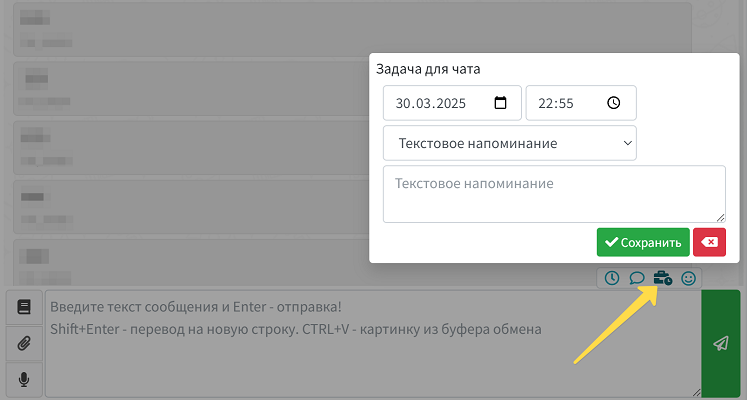
Task: Open the clock icon above message box
Action: tap(612, 278)
